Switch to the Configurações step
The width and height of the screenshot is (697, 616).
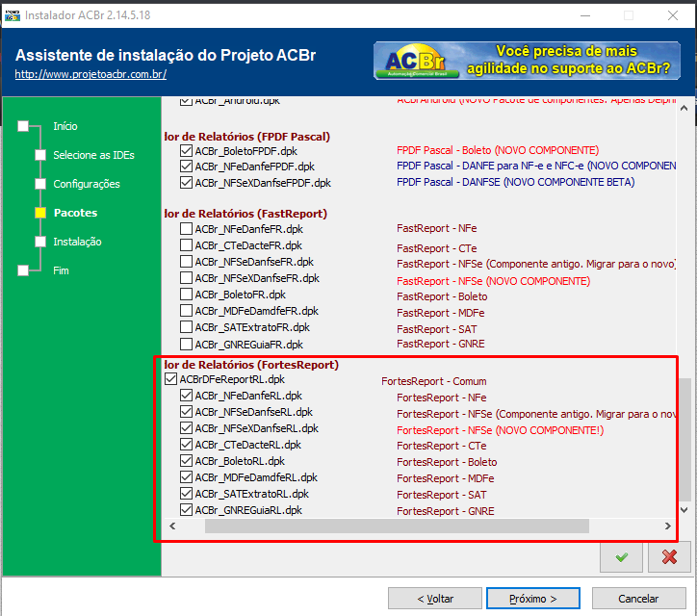coord(87,184)
